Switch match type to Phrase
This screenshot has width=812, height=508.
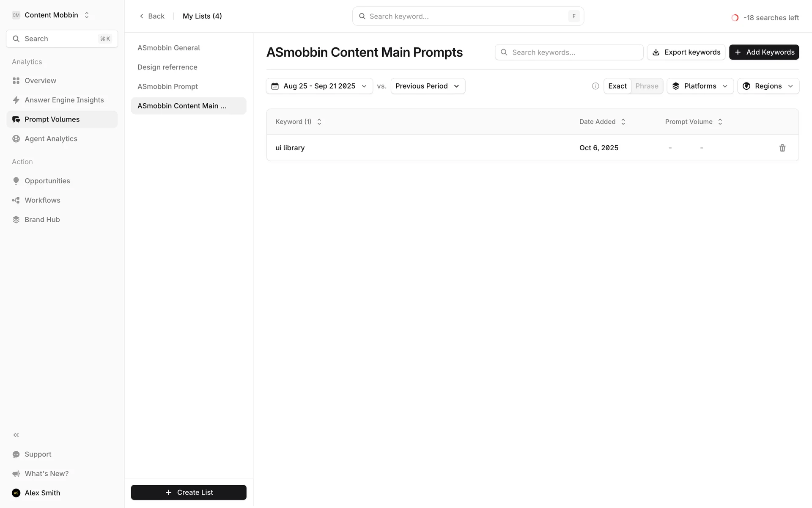[x=647, y=86]
